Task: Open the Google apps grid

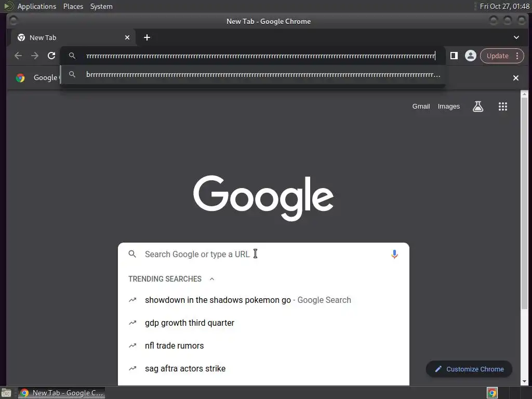Action: click(502, 107)
